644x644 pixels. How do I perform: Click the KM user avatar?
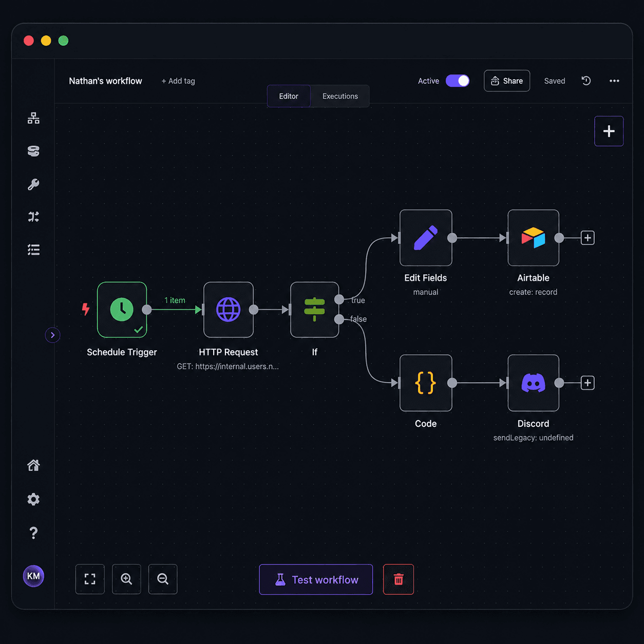(33, 576)
